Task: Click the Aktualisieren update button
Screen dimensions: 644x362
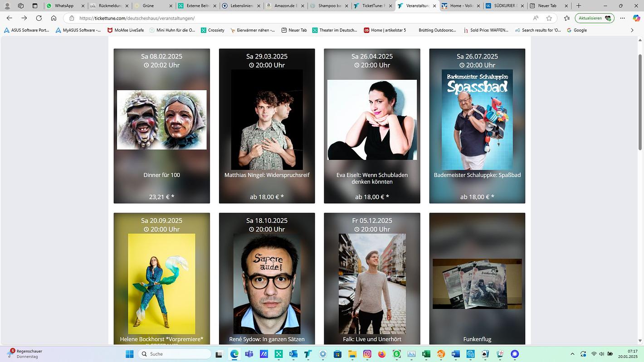Action: point(594,18)
